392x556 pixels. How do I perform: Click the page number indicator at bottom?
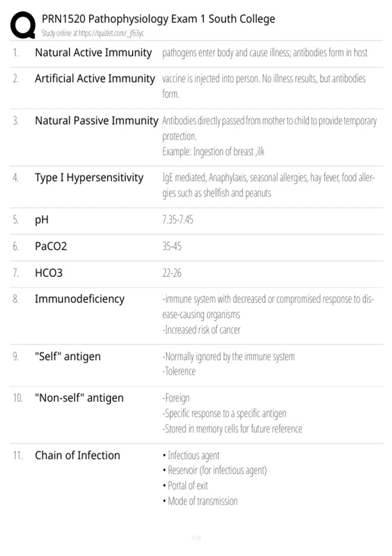click(x=196, y=538)
